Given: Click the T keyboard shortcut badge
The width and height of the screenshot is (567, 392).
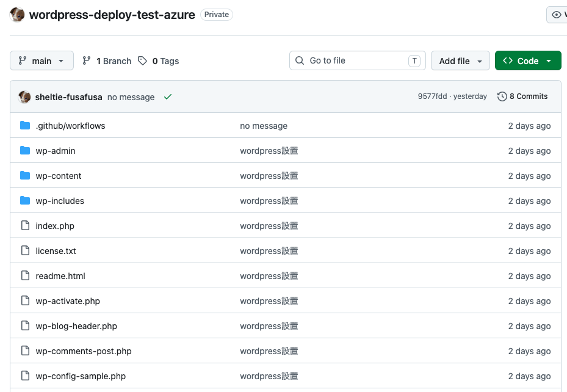Looking at the screenshot, I should pos(414,60).
